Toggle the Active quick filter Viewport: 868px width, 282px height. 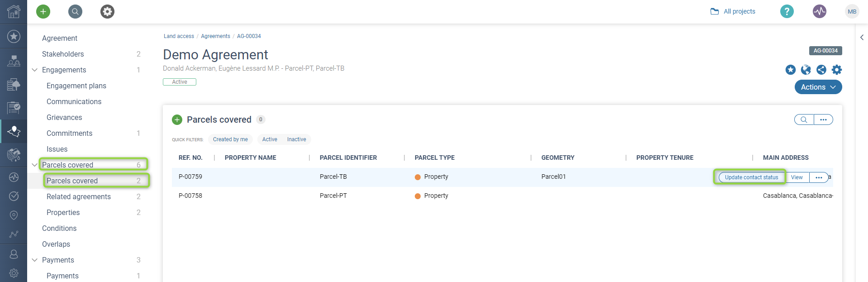coord(270,139)
